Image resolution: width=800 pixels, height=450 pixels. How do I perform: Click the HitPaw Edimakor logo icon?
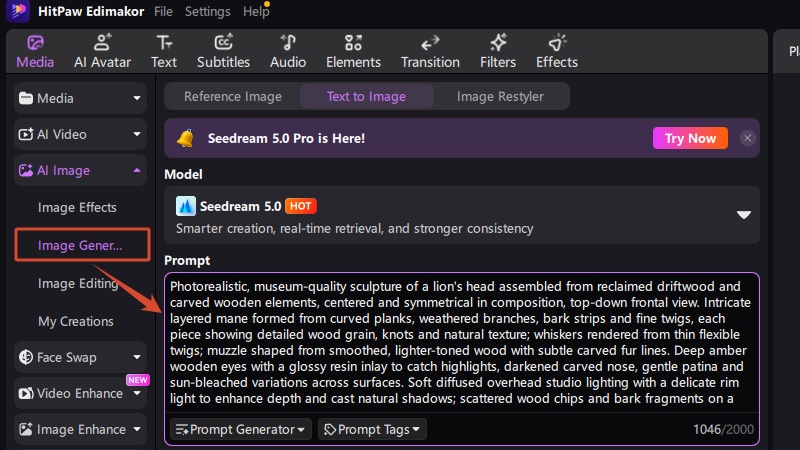tap(18, 11)
